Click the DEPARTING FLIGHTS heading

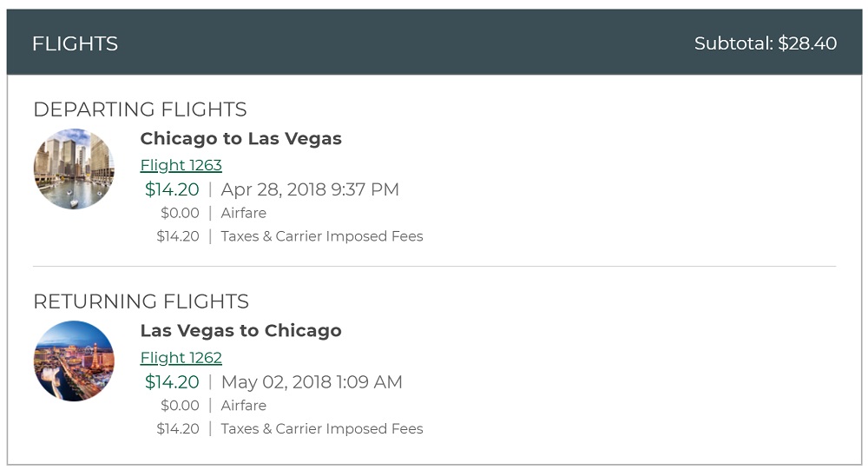tap(140, 109)
